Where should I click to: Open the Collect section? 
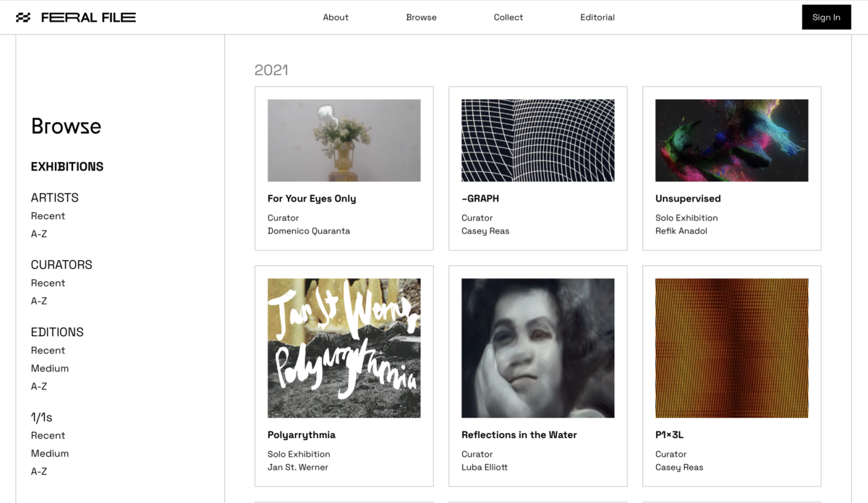(509, 17)
